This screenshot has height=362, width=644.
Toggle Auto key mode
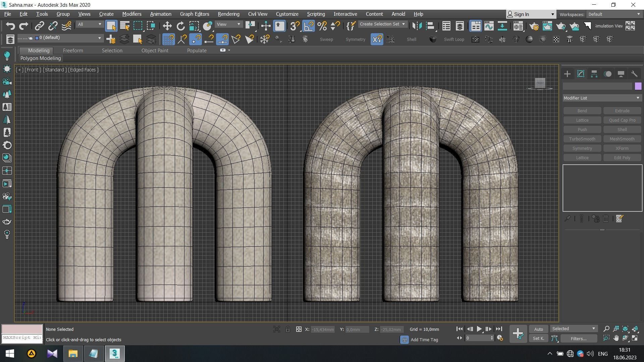(x=538, y=329)
